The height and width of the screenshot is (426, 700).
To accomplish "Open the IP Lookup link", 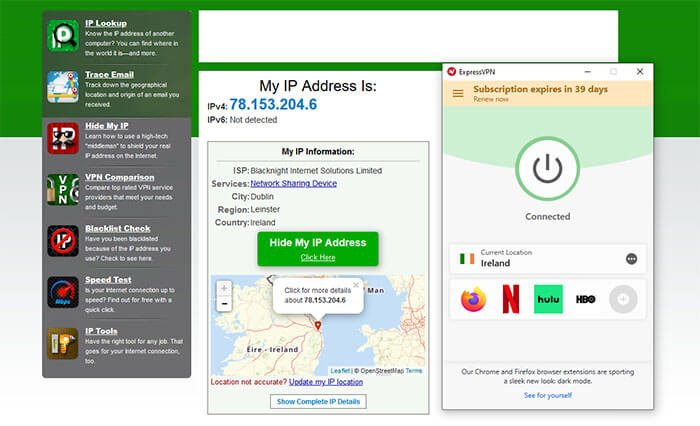I will coord(106,23).
